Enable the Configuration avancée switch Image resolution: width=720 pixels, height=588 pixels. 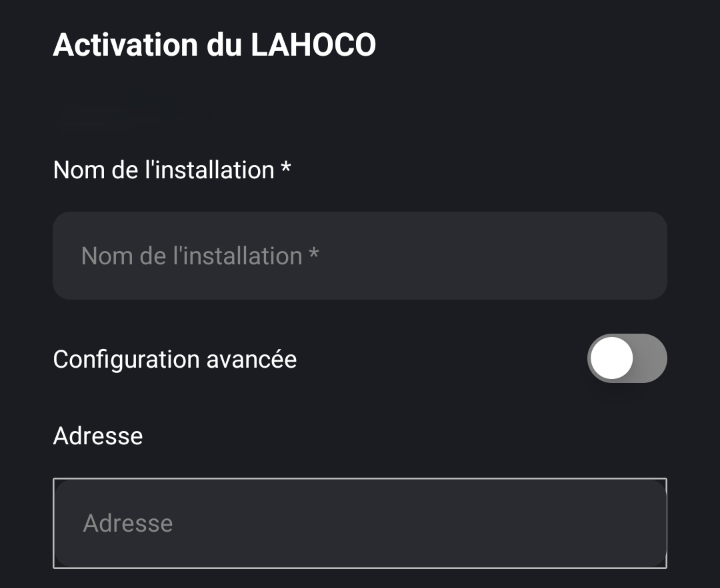627,358
